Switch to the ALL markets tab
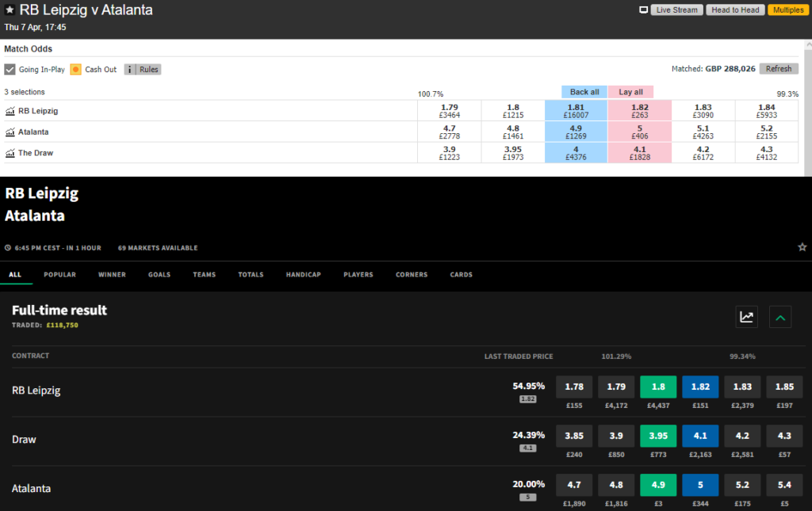 15,275
